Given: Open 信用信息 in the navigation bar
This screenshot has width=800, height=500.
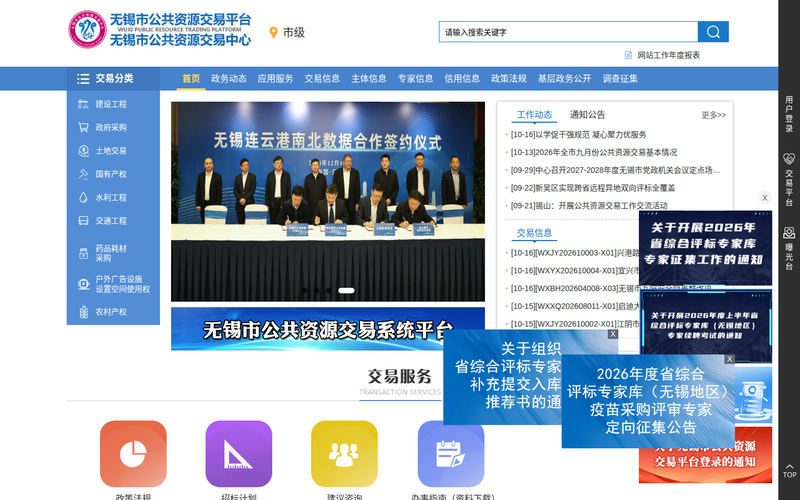Looking at the screenshot, I should [x=462, y=79].
